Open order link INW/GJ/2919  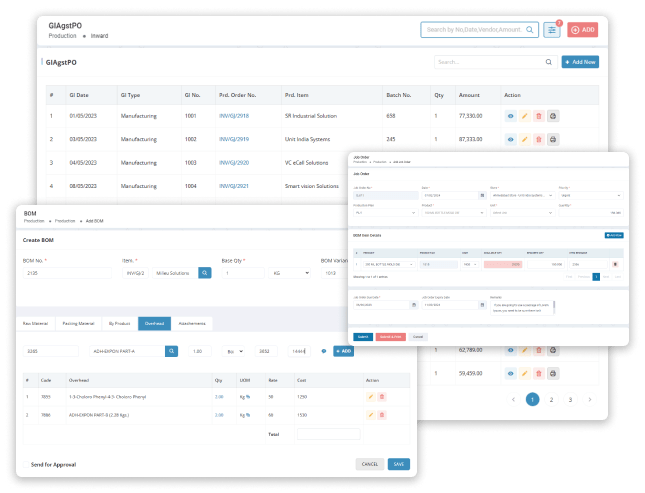(234, 139)
